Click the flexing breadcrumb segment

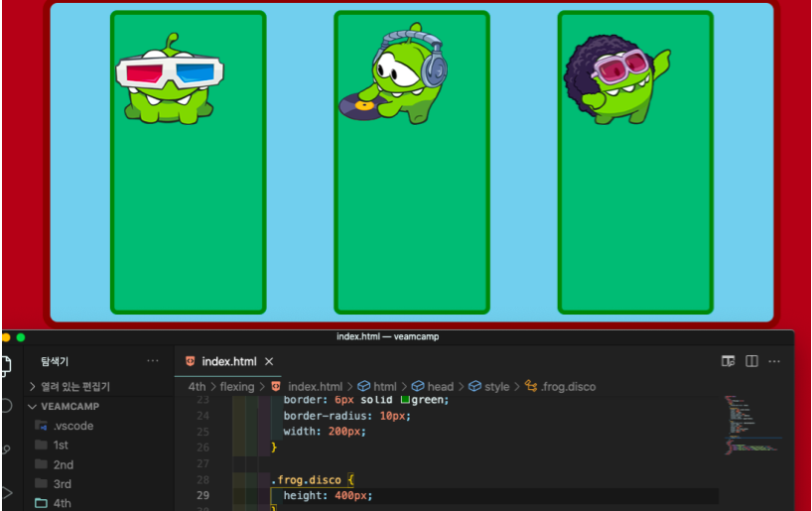tap(236, 387)
